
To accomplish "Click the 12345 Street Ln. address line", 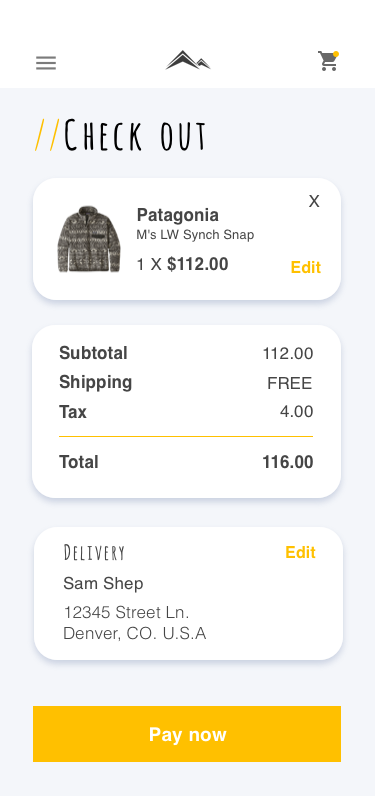I will point(126,613).
